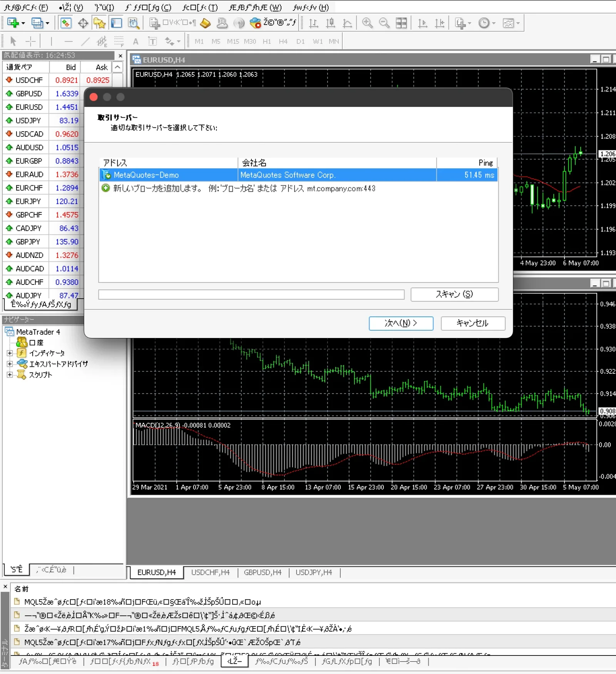This screenshot has height=674, width=616.
Task: Zoom in on the chart
Action: [367, 23]
